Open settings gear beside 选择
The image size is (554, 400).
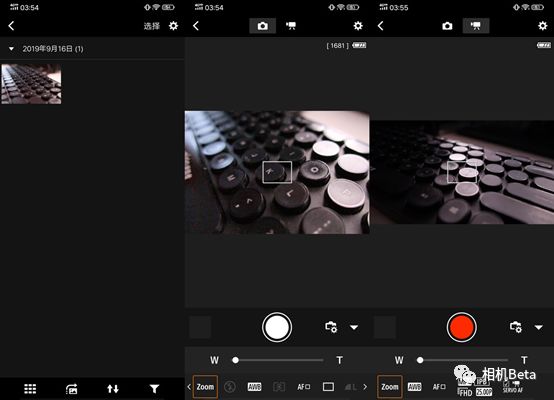[173, 26]
